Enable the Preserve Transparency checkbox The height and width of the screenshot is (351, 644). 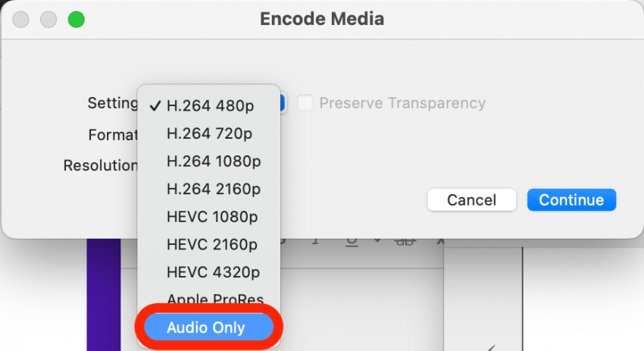(x=305, y=103)
